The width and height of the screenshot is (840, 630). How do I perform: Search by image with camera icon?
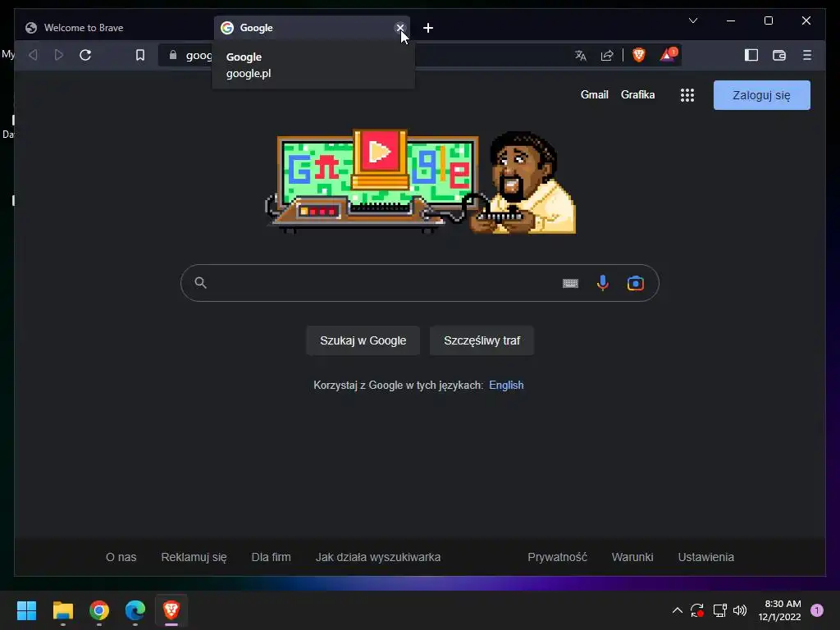click(636, 283)
